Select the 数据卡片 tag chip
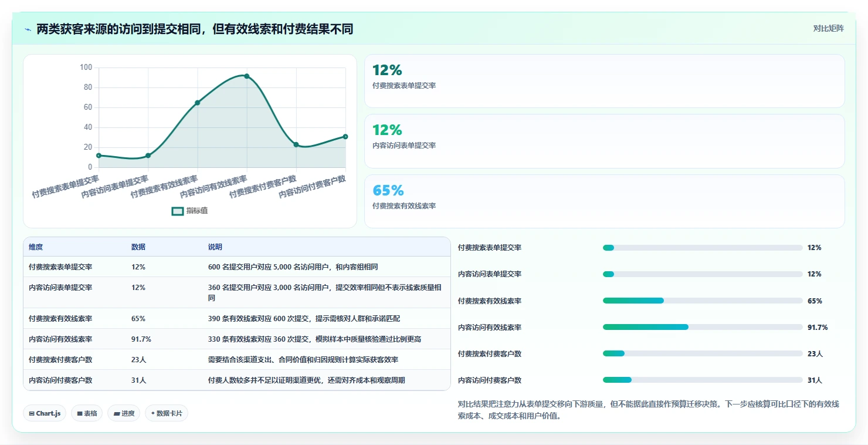Screen dimensions: 868x445 pos(167,413)
